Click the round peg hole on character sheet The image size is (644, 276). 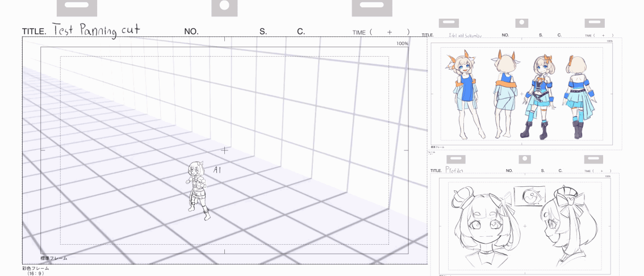click(522, 23)
